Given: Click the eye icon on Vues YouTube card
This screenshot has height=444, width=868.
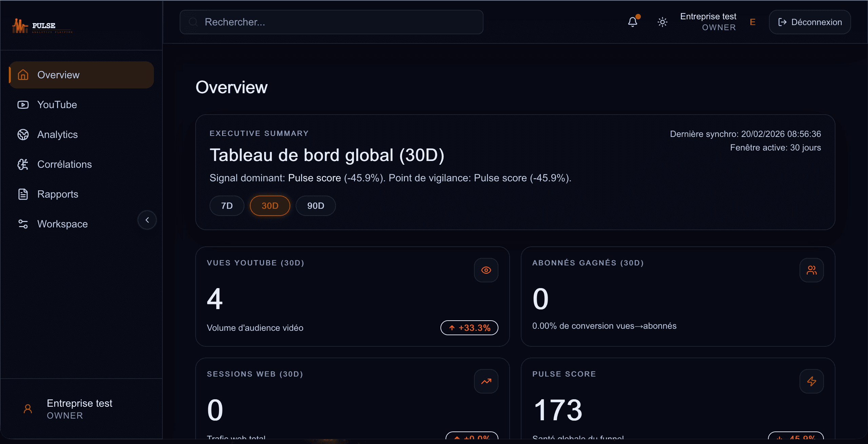Looking at the screenshot, I should [486, 270].
